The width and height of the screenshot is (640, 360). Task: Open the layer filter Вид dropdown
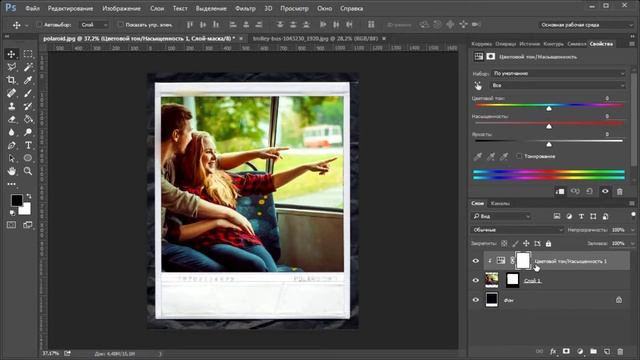[x=502, y=216]
